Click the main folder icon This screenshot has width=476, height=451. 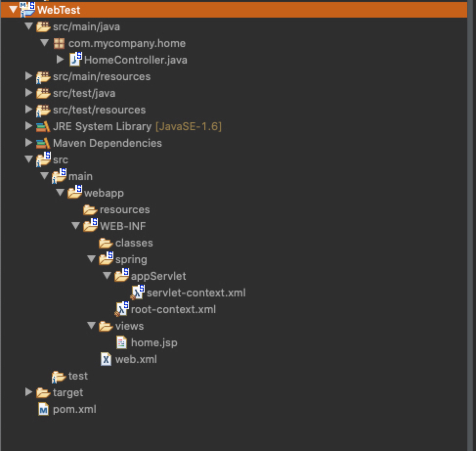pos(59,176)
